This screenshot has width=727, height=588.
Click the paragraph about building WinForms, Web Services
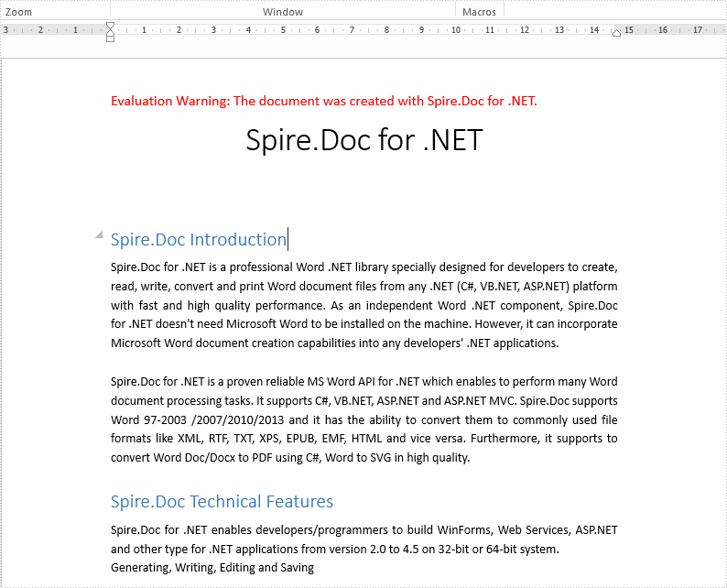[364, 539]
